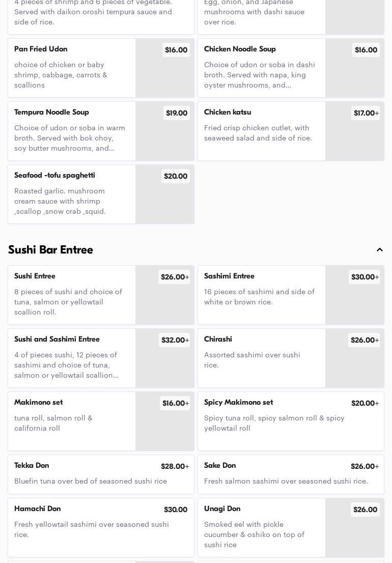
Task: Open Sushi and Sashimi Entree item
Action: pyautogui.click(x=71, y=358)
